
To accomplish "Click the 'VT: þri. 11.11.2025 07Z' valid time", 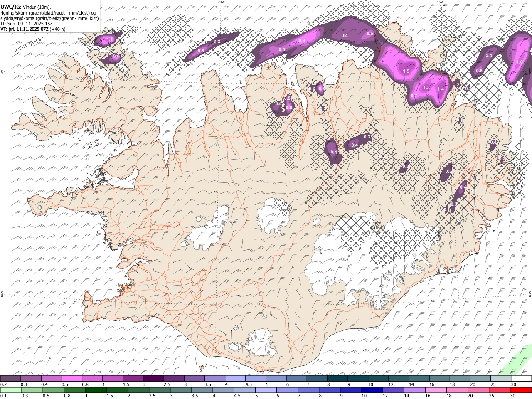I will pyautogui.click(x=25, y=29).
